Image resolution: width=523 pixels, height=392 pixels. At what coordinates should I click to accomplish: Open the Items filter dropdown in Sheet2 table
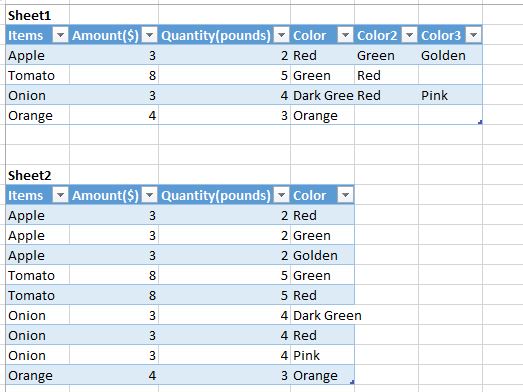click(61, 195)
